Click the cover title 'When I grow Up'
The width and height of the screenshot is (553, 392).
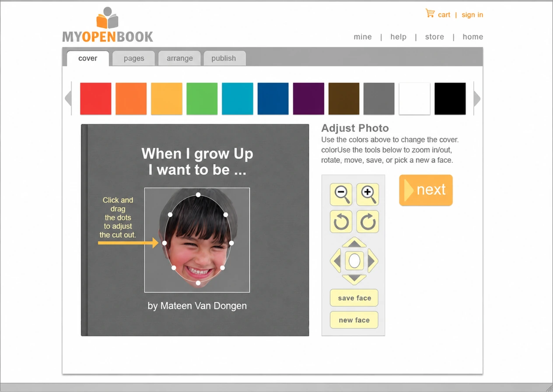[x=197, y=154]
